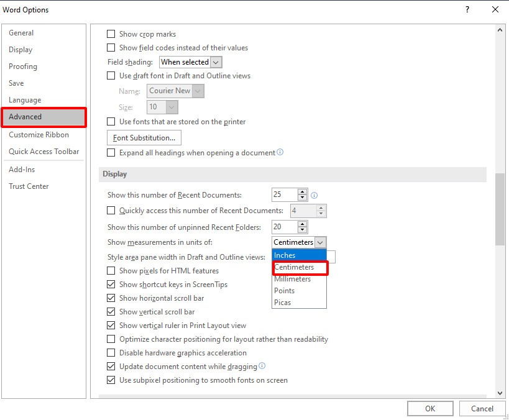Switch to the Proofing category

(23, 66)
